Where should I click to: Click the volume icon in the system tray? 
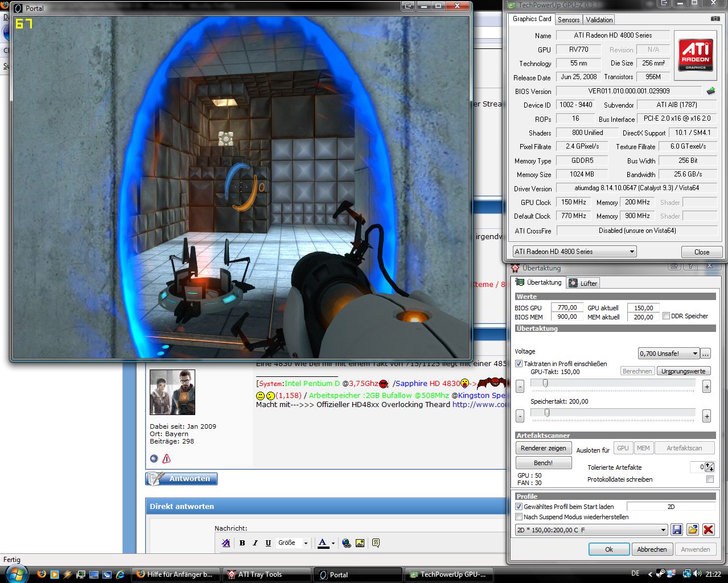[698, 574]
